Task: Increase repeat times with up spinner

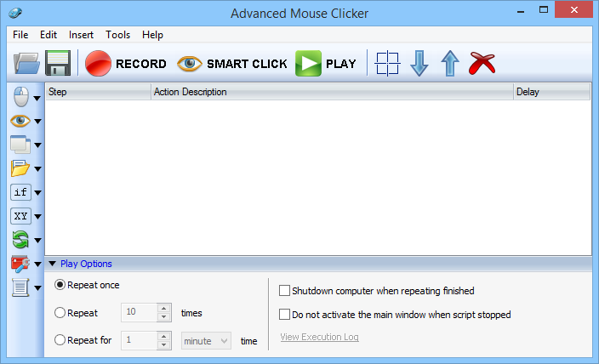Action: (x=164, y=308)
